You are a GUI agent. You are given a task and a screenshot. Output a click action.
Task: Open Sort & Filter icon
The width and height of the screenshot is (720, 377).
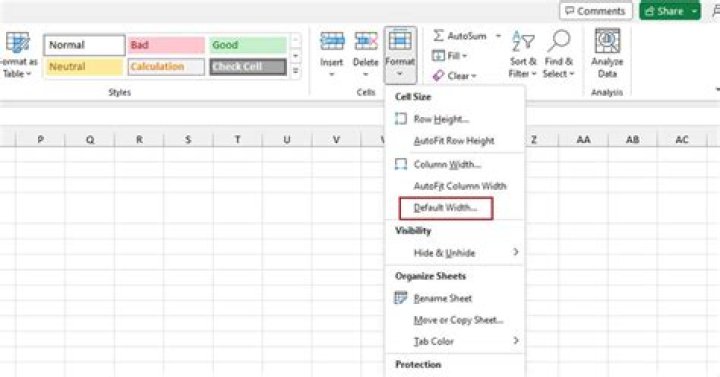click(523, 41)
